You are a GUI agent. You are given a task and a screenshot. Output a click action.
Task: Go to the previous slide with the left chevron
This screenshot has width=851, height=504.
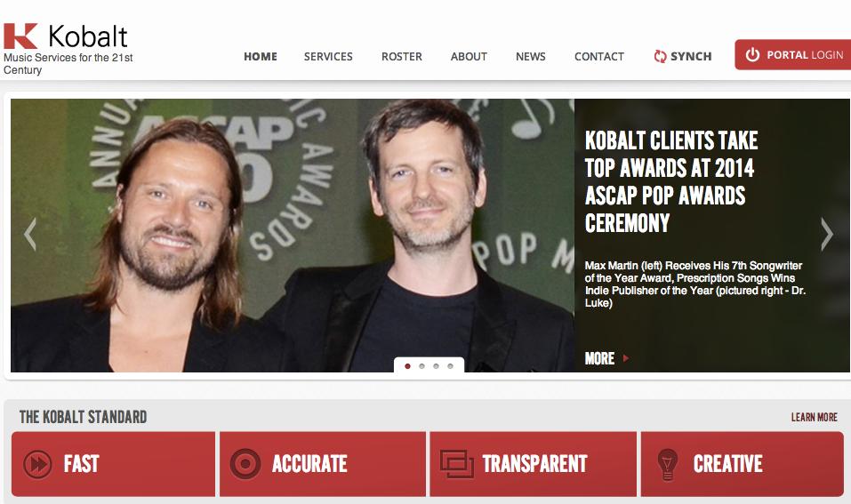(x=30, y=235)
